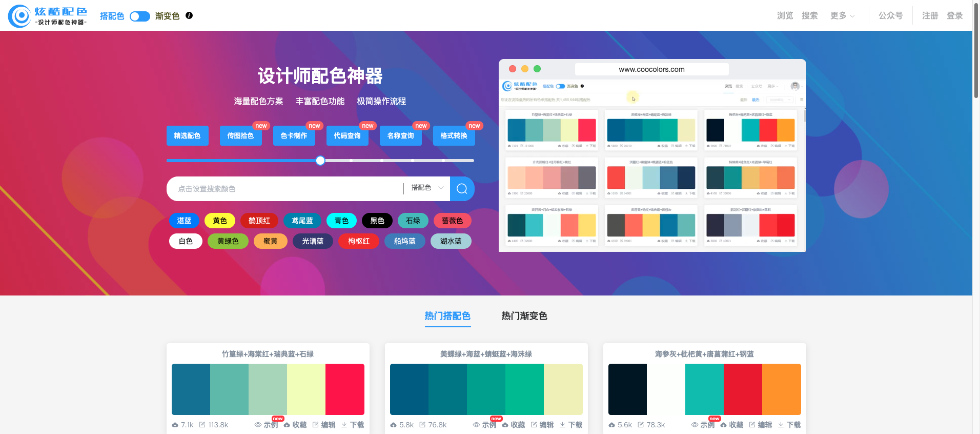The height and width of the screenshot is (434, 980).
Task: Expand the 更多 dropdown menu
Action: tap(843, 15)
